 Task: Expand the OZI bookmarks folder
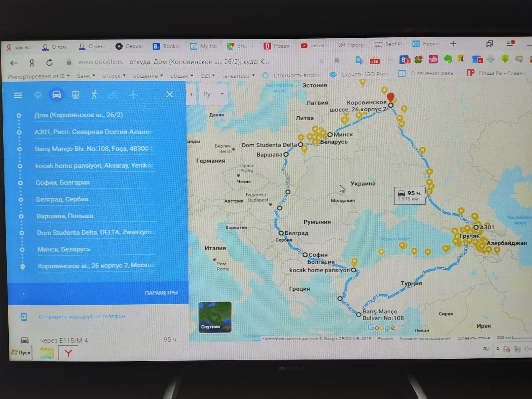(x=208, y=76)
